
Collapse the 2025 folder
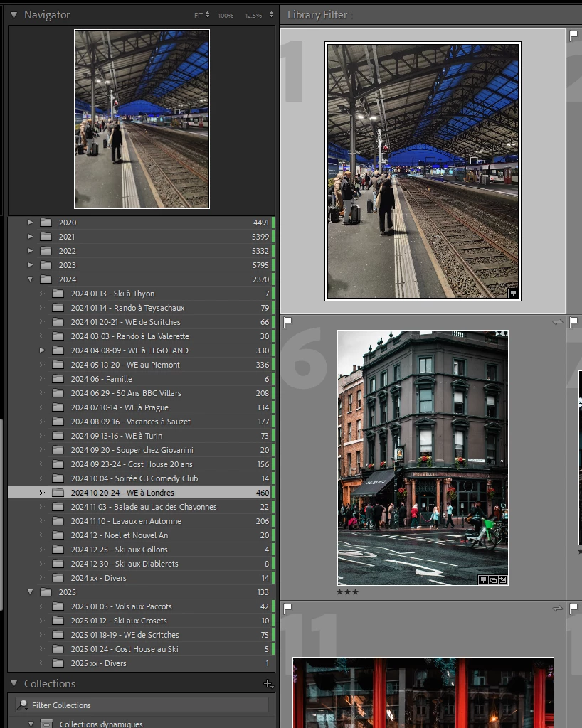pos(30,592)
